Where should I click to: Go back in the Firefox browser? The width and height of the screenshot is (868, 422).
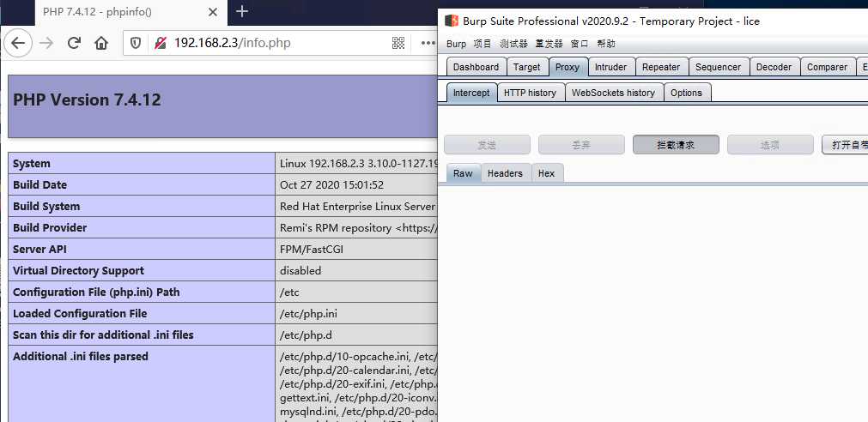click(18, 43)
